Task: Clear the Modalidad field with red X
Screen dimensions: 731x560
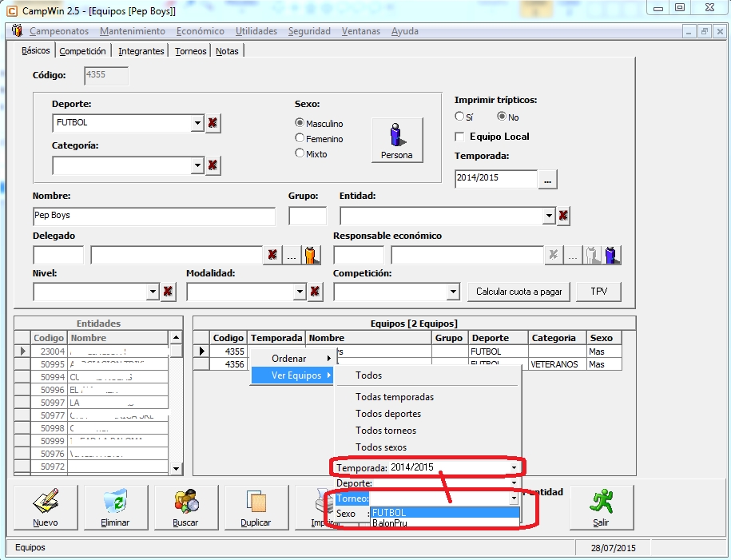Action: pos(315,292)
